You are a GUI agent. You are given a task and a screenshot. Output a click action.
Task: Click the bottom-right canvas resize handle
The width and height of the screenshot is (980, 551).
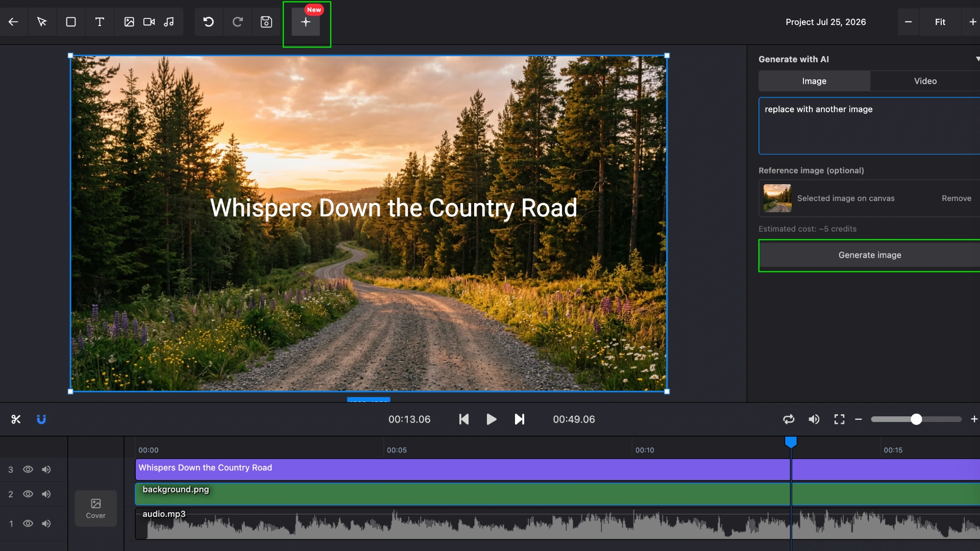667,392
